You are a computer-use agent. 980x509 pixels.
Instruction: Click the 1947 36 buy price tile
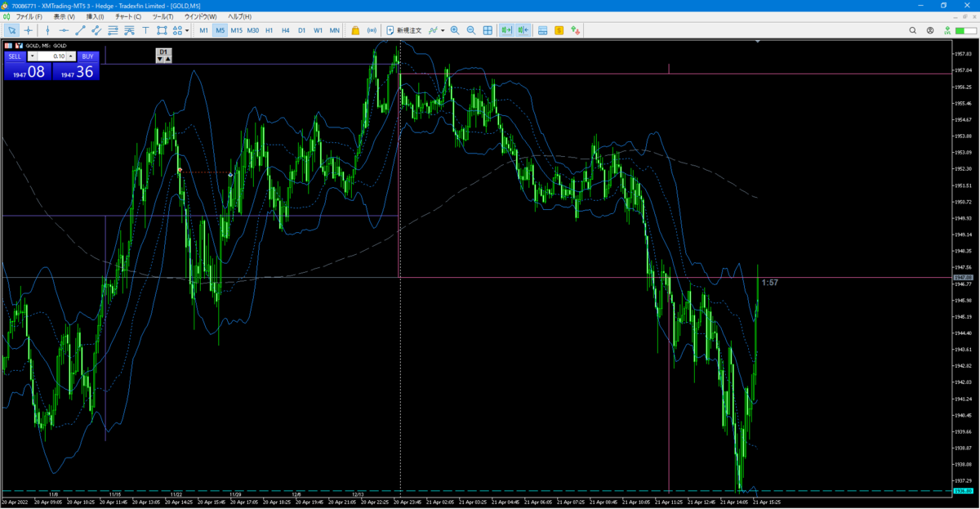click(x=75, y=72)
